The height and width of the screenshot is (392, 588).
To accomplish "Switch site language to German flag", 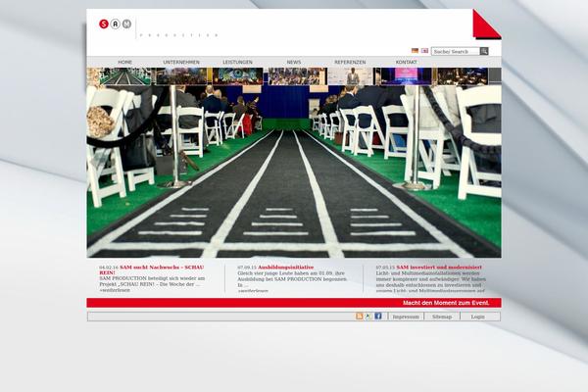I will pos(415,51).
